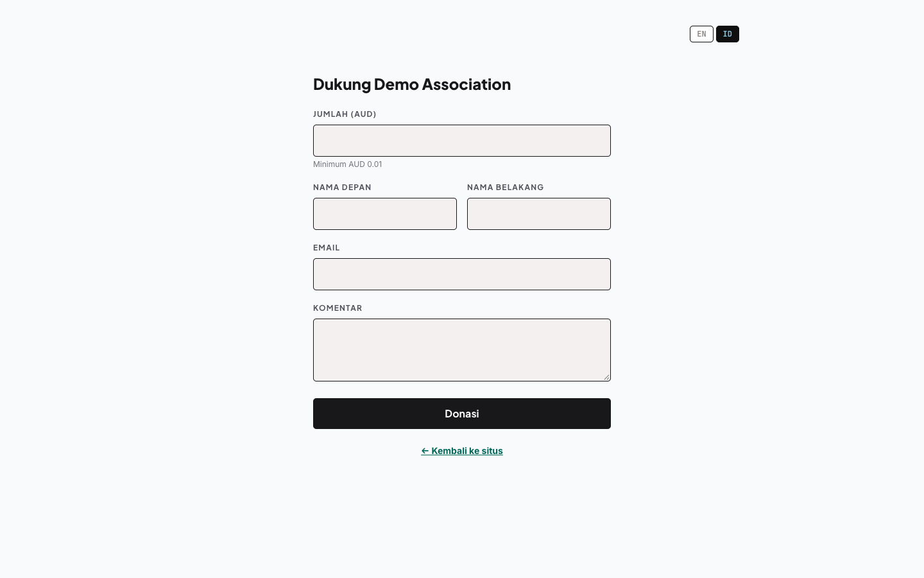Image resolution: width=924 pixels, height=578 pixels.
Task: Click the NAMA BELAKANG label
Action: pyautogui.click(x=506, y=188)
